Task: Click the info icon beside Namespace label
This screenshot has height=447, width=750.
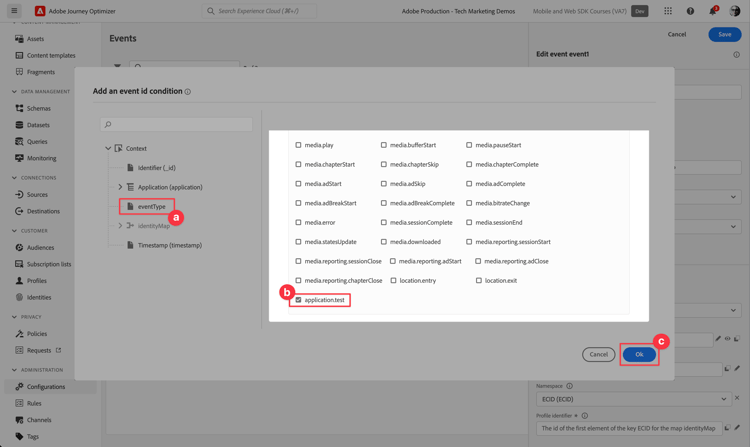Action: click(x=569, y=386)
